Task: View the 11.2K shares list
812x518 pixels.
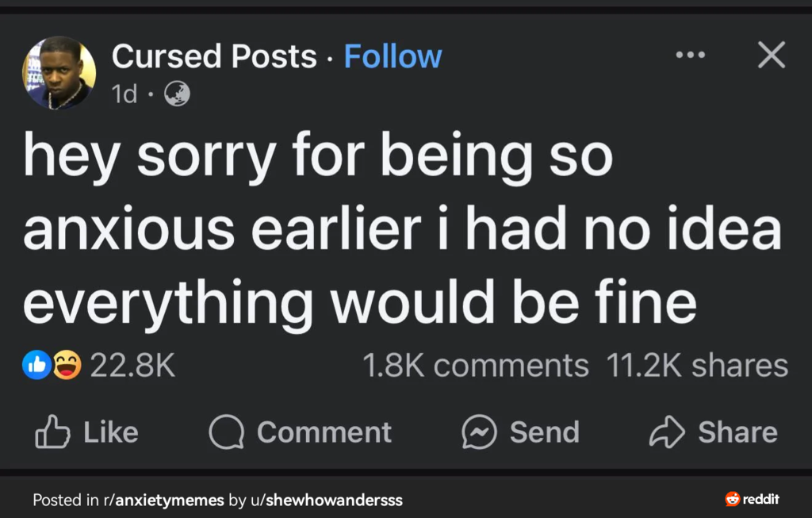Action: 697,366
